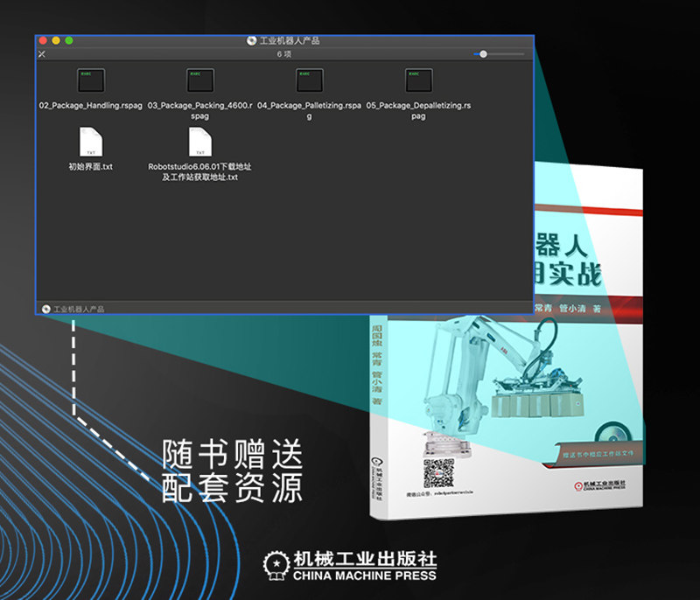The height and width of the screenshot is (600, 700).
Task: Click the file name 02_Package_Handling.rspag
Action: coord(91,105)
